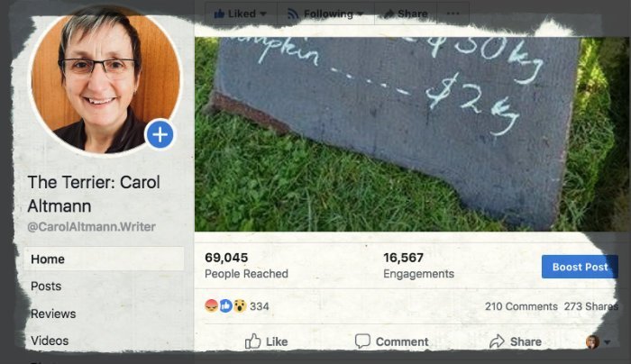The width and height of the screenshot is (631, 364).
Task: Open the 210 Comments link
Action: pyautogui.click(x=521, y=306)
